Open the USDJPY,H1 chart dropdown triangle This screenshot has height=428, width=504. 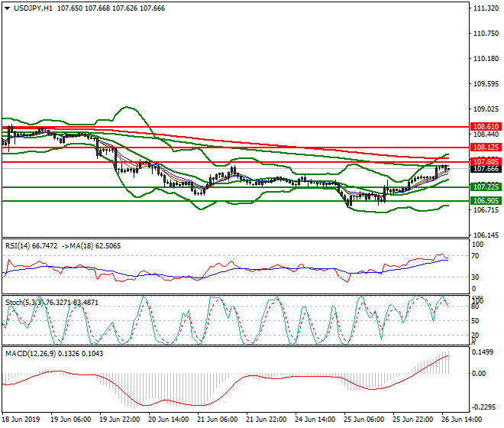8,8
